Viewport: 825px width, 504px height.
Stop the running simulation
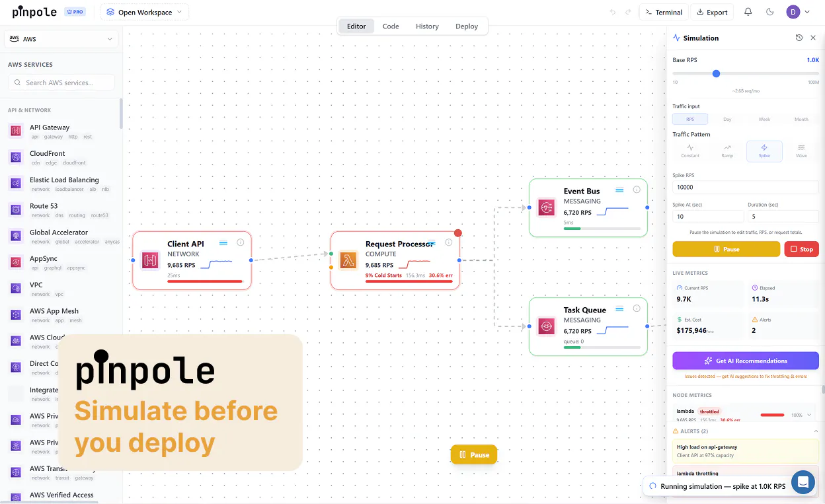click(x=801, y=249)
